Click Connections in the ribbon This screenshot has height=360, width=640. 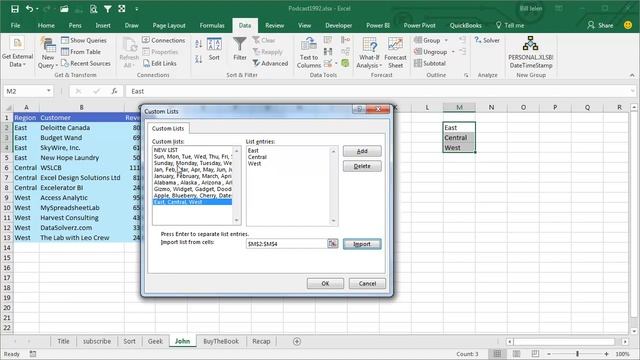[164, 40]
